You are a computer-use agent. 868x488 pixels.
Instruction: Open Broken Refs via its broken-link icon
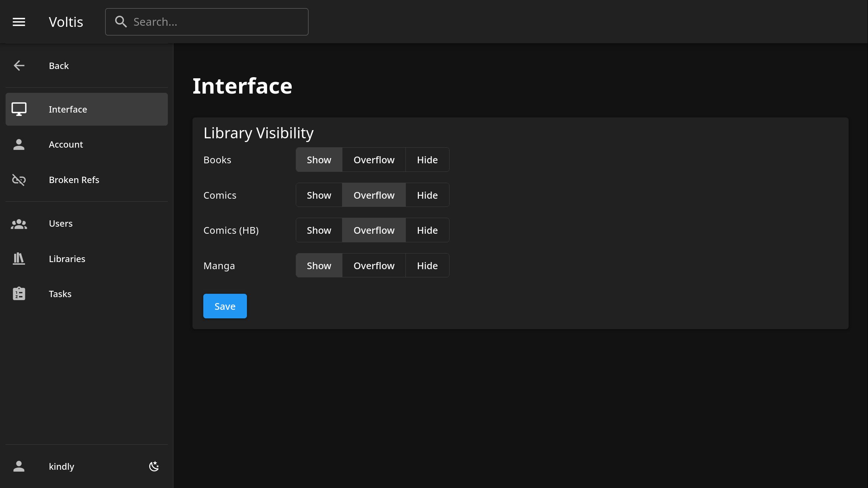point(19,180)
